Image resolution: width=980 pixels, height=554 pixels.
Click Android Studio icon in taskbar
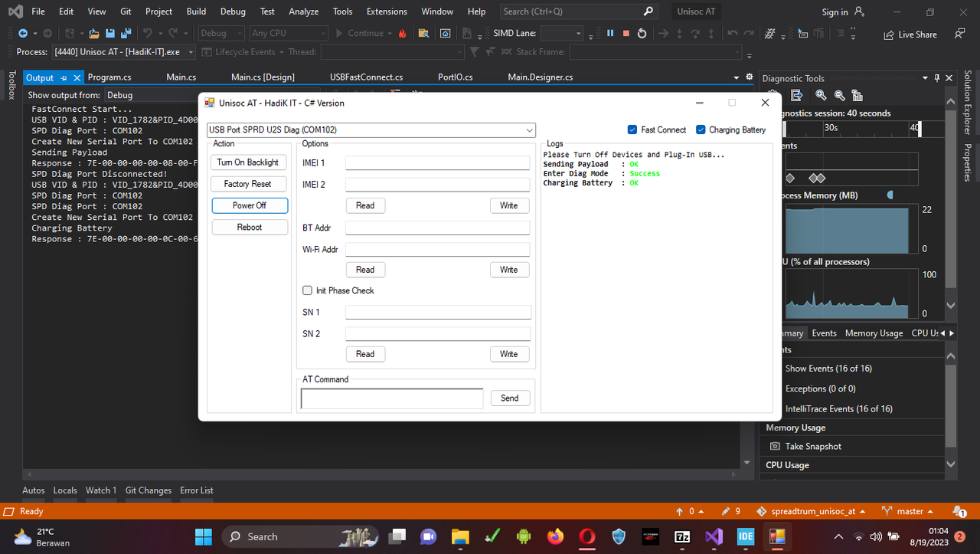524,536
